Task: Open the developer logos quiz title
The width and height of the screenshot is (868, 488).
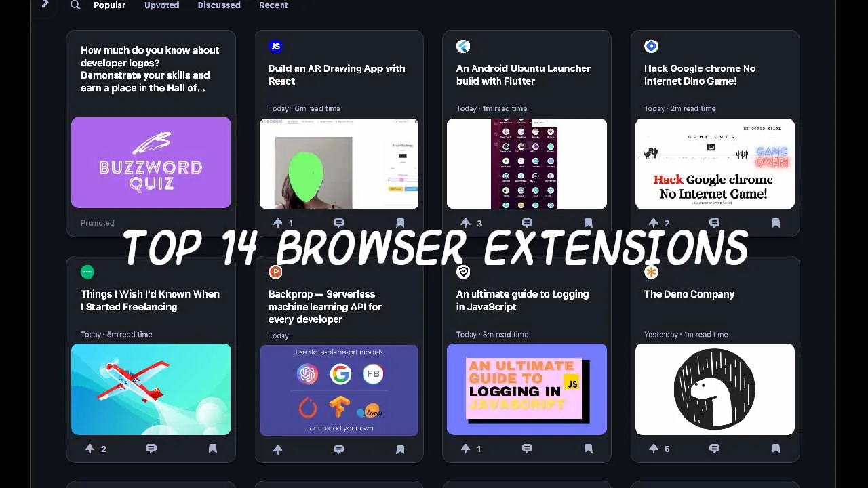Action: [150, 68]
